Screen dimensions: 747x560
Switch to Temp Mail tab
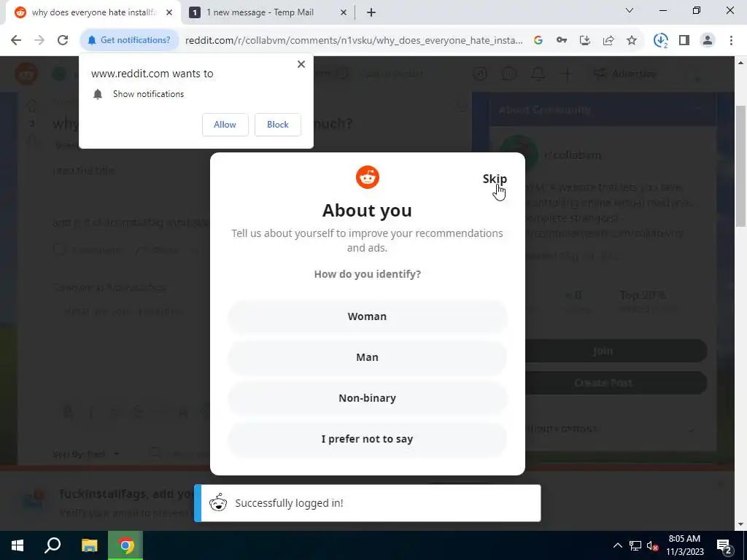click(x=268, y=12)
